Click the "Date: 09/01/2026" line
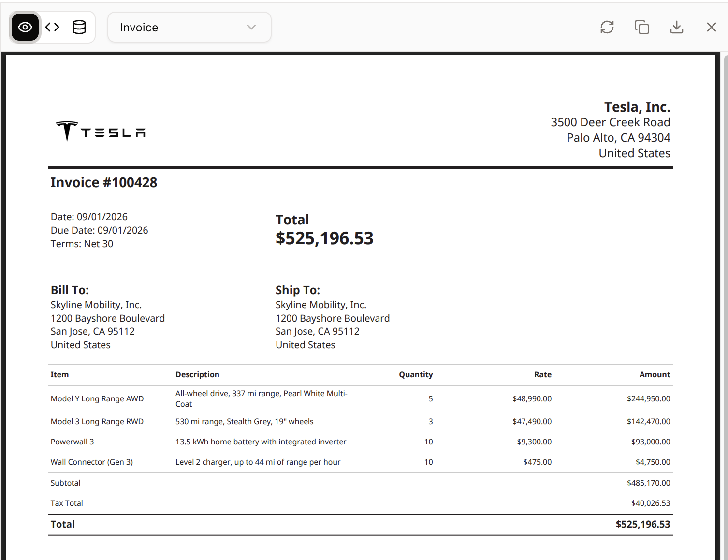 (89, 217)
